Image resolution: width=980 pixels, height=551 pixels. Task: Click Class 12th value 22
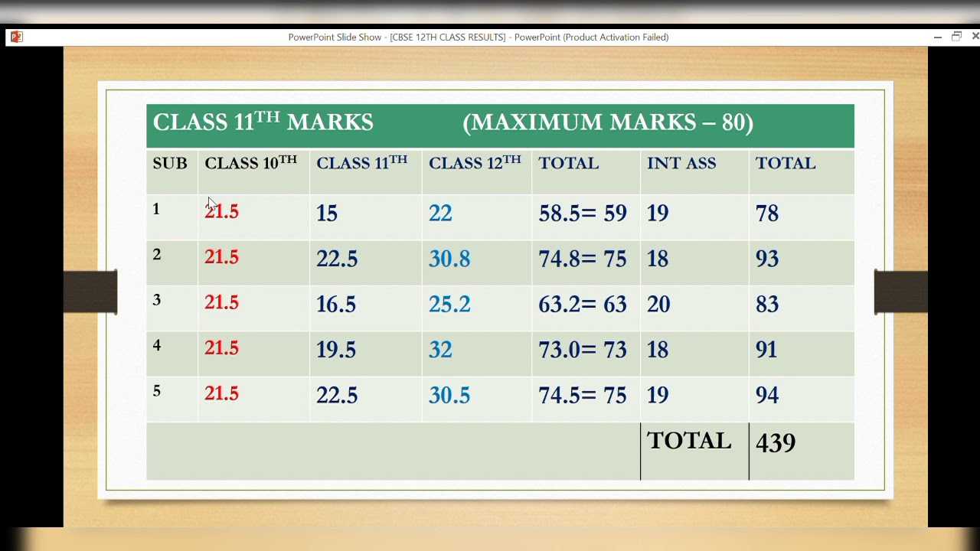click(x=440, y=214)
